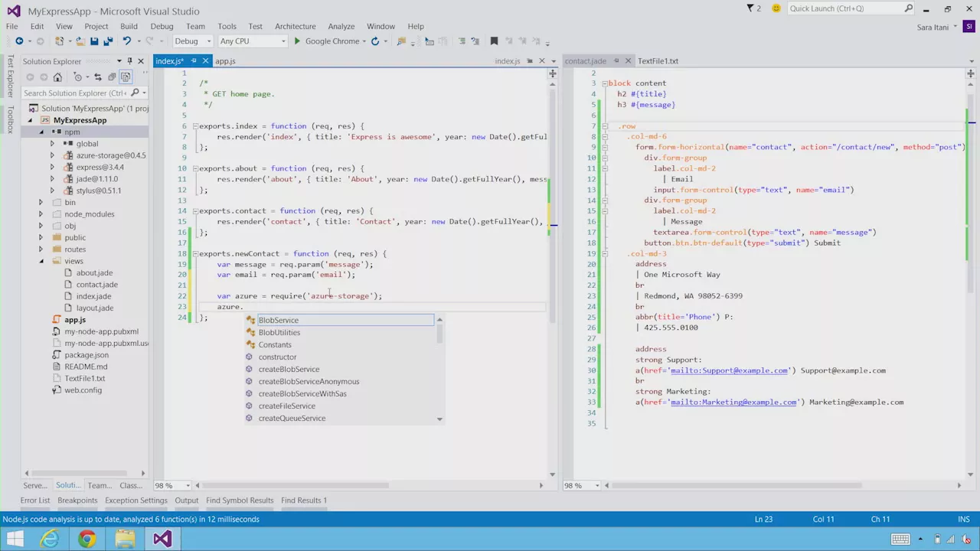Viewport: 980px width, 551px height.
Task: Start debugging with green play arrow
Action: pyautogui.click(x=297, y=41)
